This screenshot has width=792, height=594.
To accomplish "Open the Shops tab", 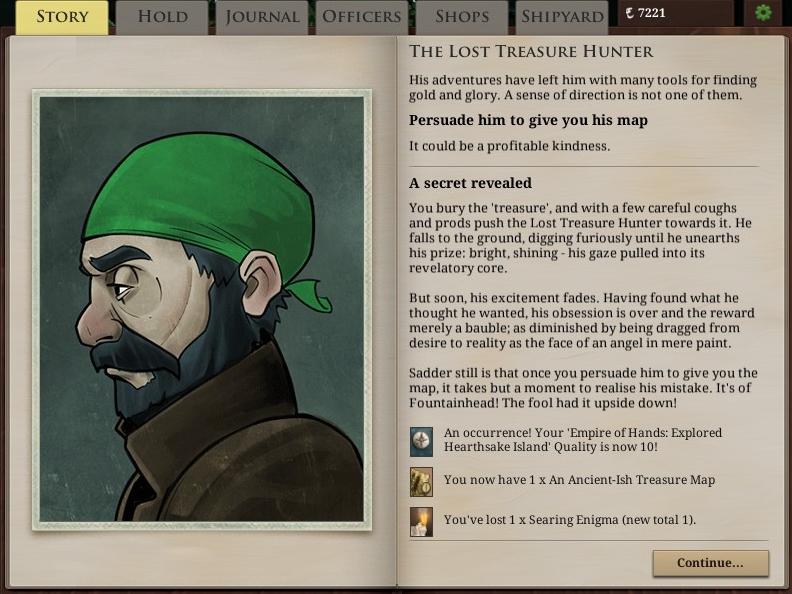I will tap(462, 17).
